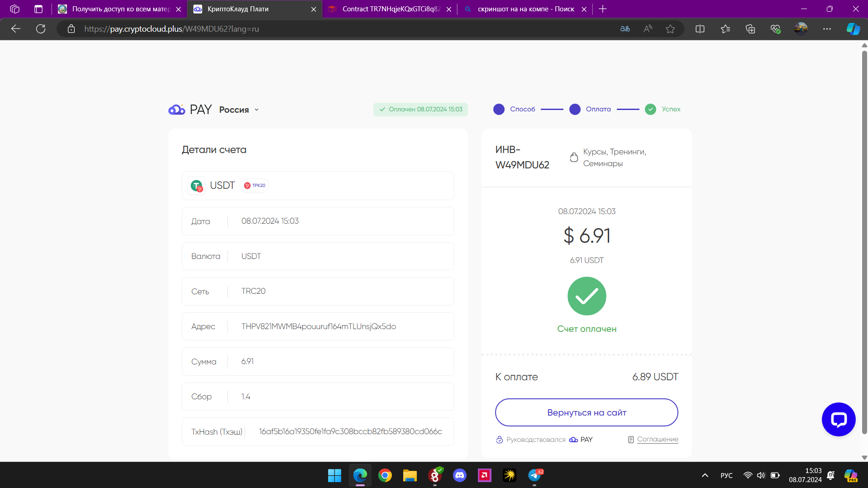Switch РУС keyboard language
The height and width of the screenshot is (488, 868).
(726, 475)
